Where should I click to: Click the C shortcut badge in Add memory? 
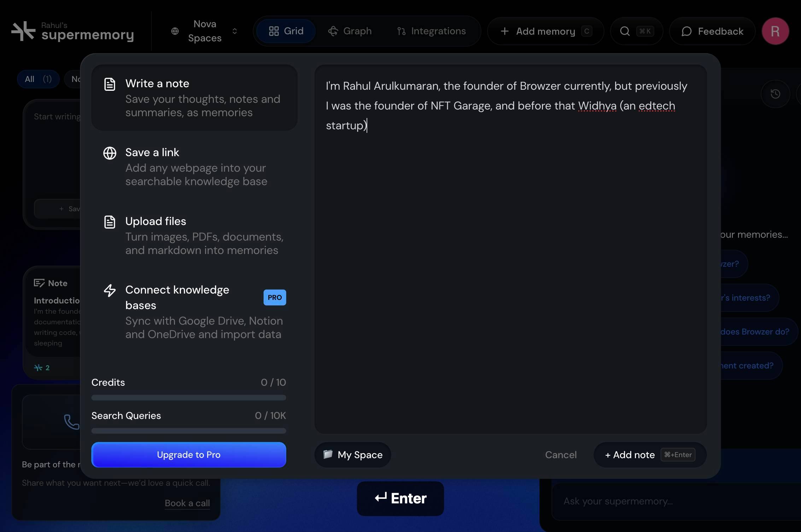[587, 31]
